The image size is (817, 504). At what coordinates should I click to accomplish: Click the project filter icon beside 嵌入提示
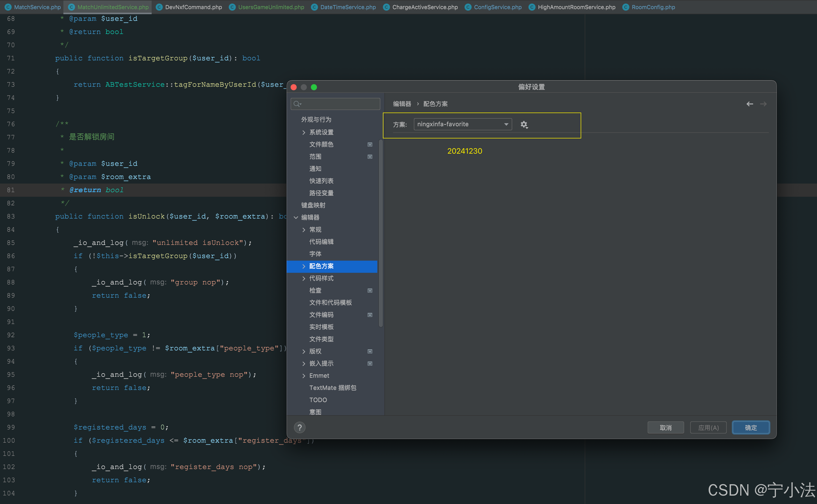pos(370,364)
